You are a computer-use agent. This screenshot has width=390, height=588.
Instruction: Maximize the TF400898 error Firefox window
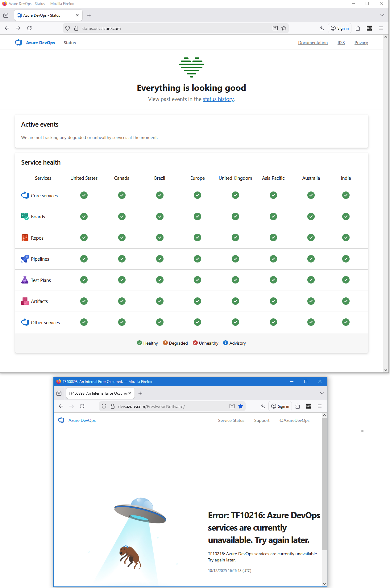click(306, 381)
